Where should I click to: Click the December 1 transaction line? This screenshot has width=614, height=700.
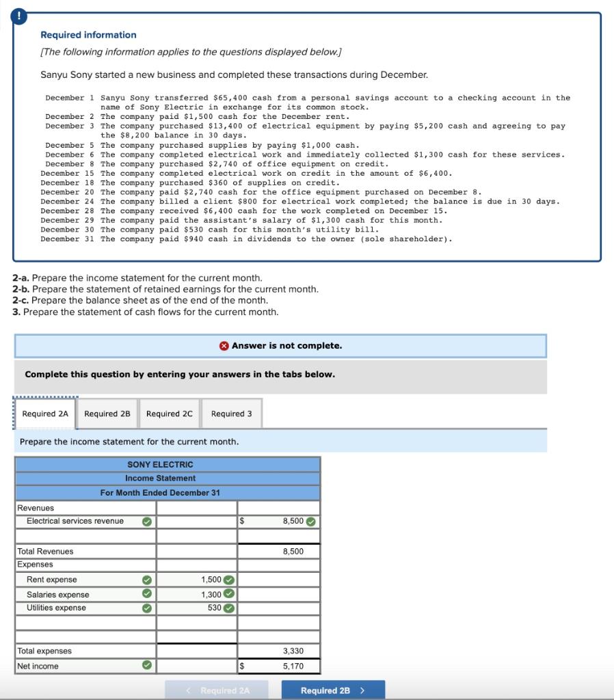point(308,103)
